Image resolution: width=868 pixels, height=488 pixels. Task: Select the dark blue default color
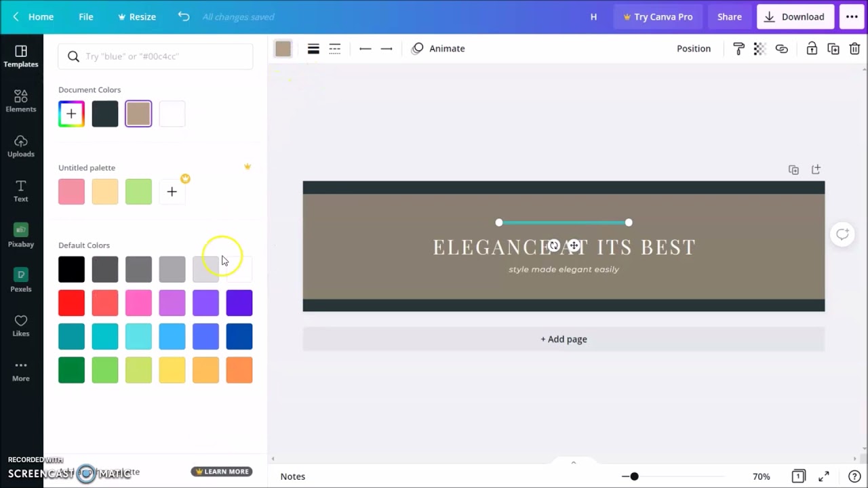coord(239,337)
